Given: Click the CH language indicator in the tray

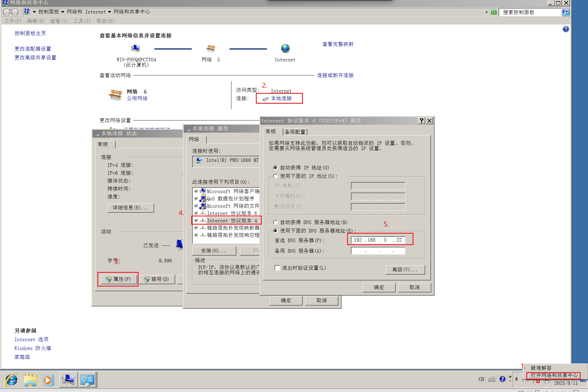Looking at the screenshot, I should [x=481, y=379].
